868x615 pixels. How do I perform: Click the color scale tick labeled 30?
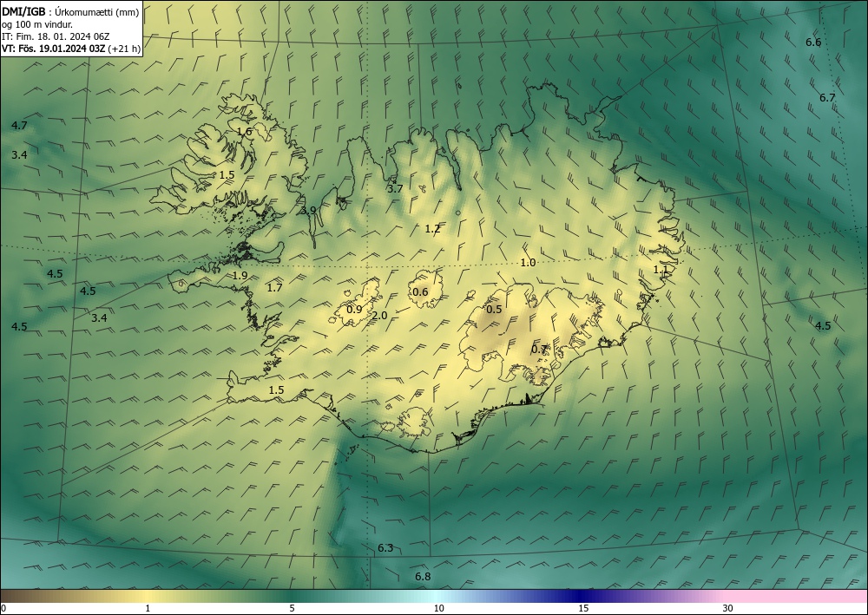pos(728,608)
